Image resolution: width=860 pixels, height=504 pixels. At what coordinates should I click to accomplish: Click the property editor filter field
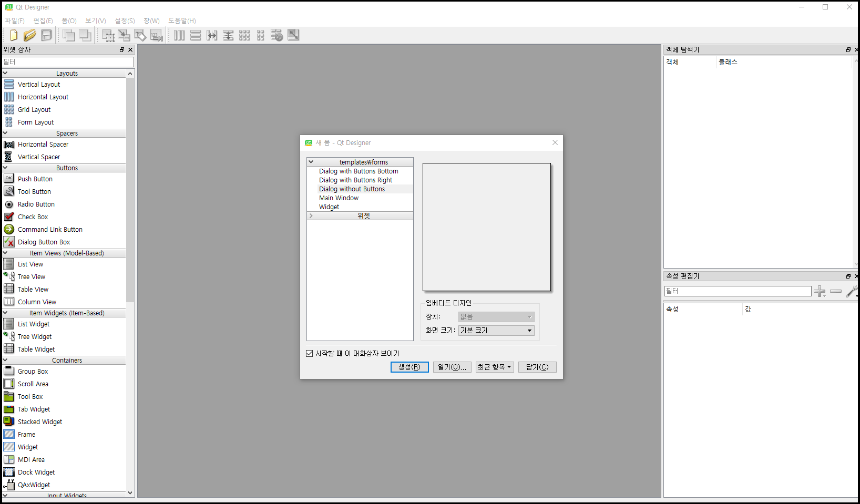pyautogui.click(x=738, y=291)
